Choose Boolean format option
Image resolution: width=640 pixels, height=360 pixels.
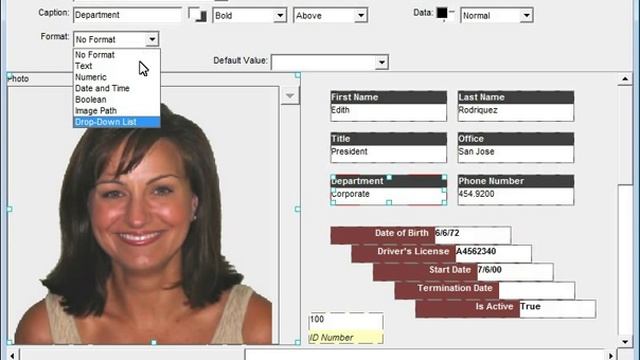pyautogui.click(x=117, y=100)
